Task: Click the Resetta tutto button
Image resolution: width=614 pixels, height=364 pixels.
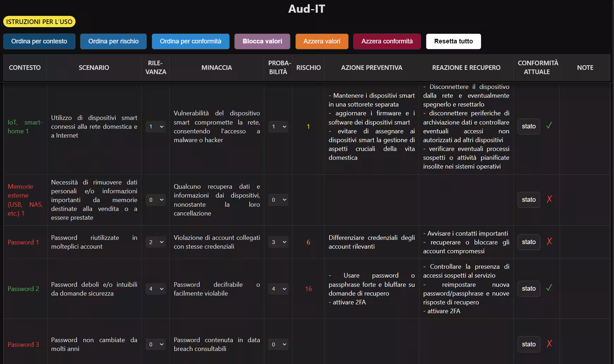Action: tap(453, 41)
